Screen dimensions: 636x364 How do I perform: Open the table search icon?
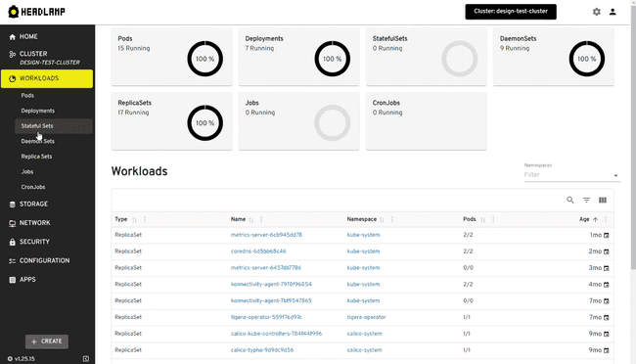pyautogui.click(x=570, y=200)
